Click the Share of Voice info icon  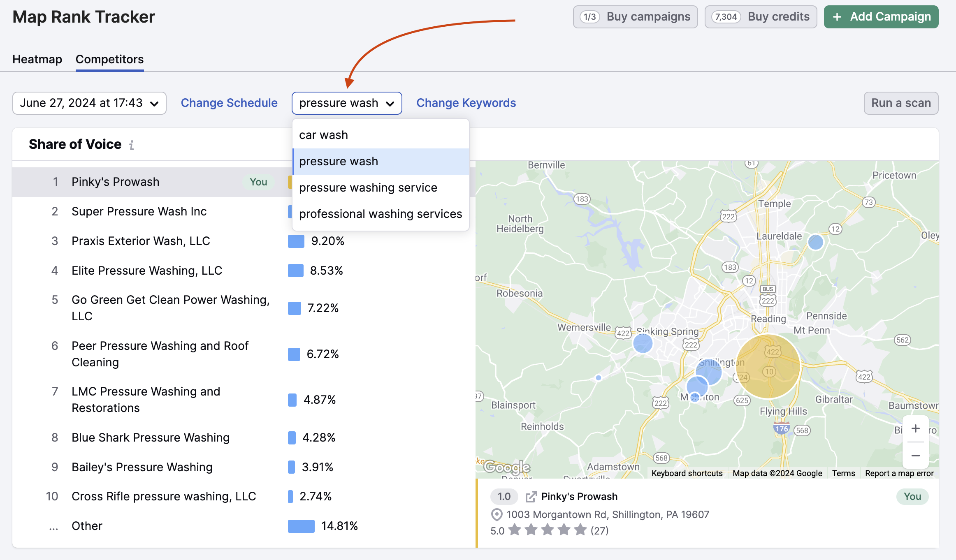(x=132, y=145)
